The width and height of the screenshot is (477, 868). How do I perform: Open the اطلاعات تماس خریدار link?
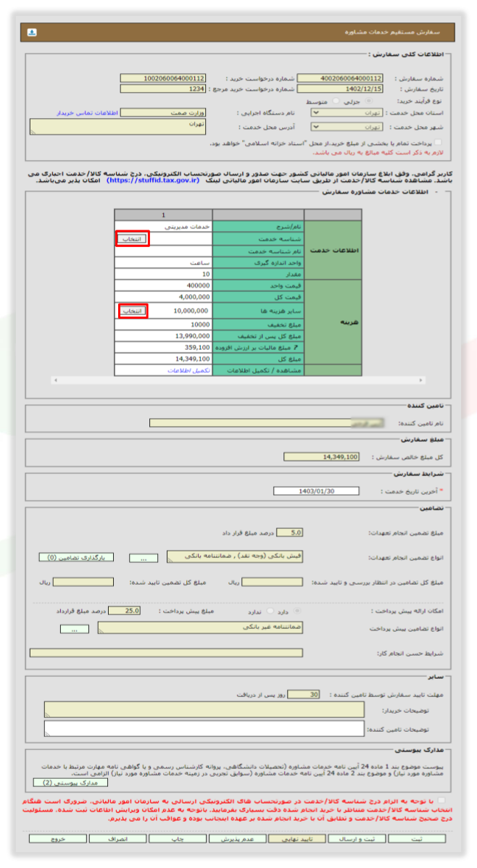(87, 113)
